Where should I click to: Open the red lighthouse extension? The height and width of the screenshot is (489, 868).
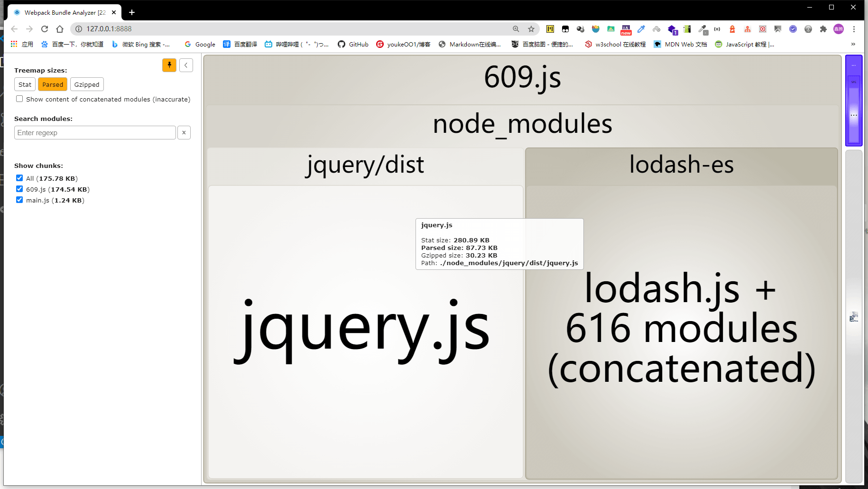(x=732, y=29)
